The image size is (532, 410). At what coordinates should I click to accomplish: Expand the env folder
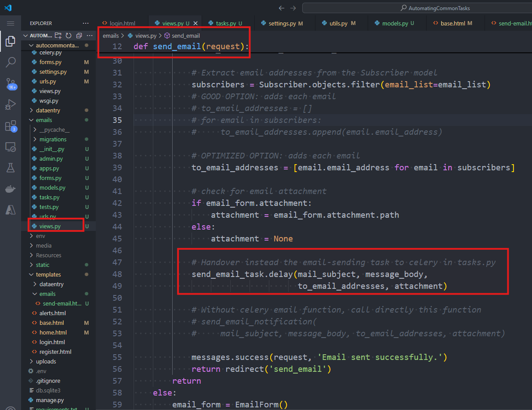[x=58, y=236]
